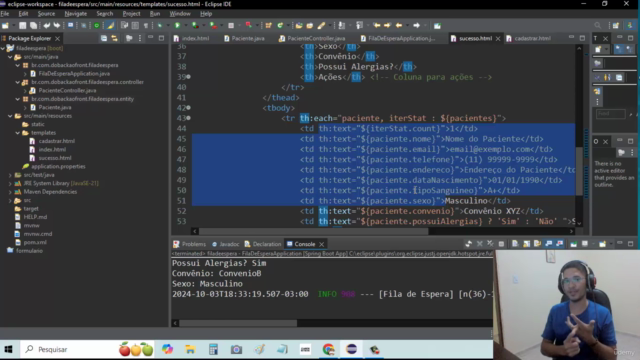
Task: Collapse br.com.dobackaofront.filadeespera.controller package
Action: click(18, 82)
